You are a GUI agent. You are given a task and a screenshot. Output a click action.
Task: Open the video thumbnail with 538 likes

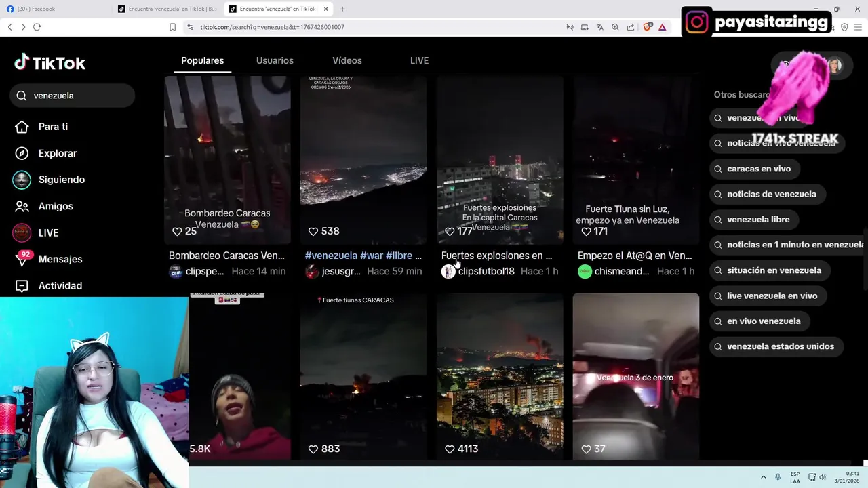363,159
